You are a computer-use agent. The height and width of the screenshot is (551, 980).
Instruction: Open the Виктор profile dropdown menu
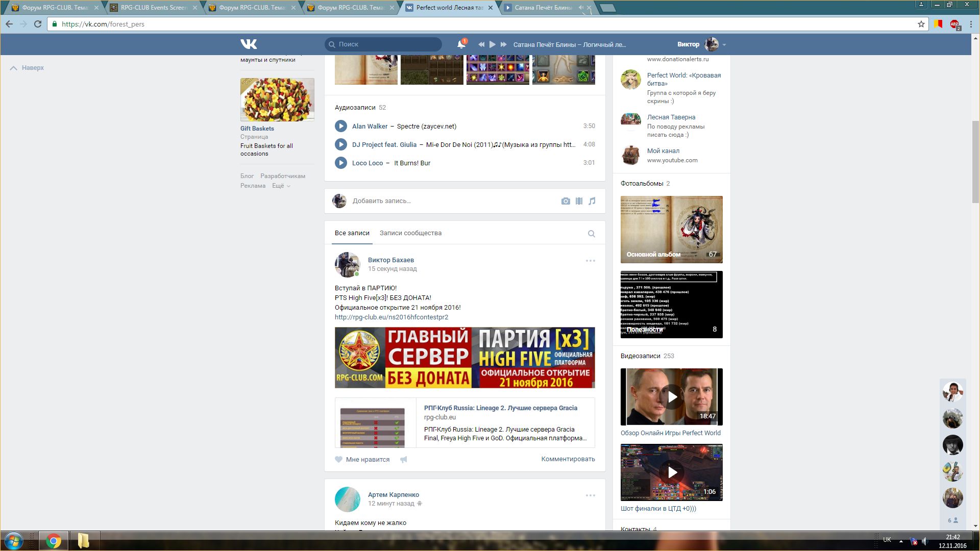[x=702, y=44]
